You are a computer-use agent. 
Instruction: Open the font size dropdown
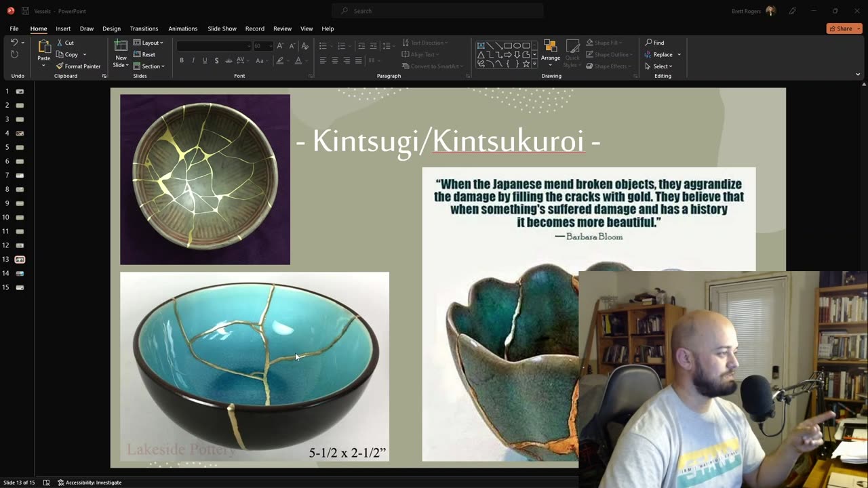[270, 46]
